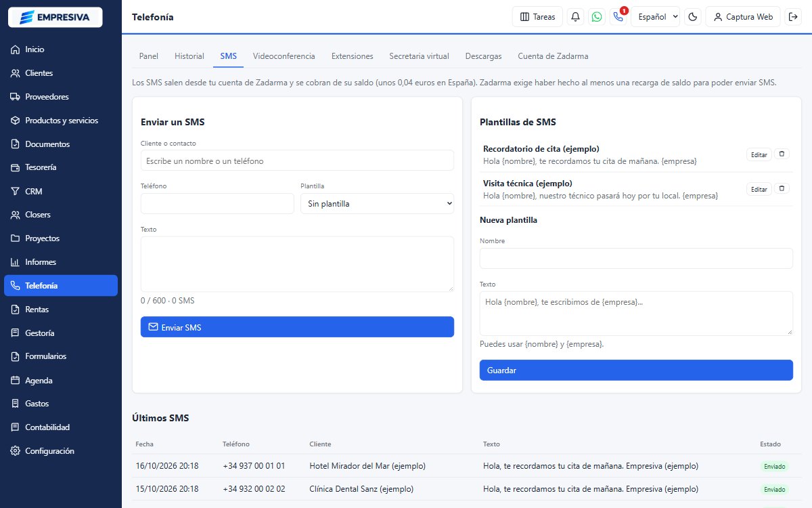Open Rentas section

pyautogui.click(x=61, y=310)
